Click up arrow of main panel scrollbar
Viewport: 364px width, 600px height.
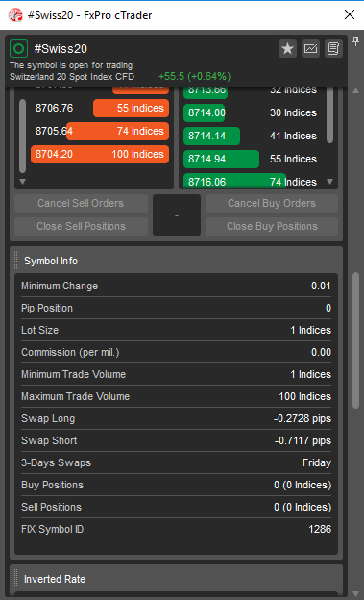tap(355, 90)
